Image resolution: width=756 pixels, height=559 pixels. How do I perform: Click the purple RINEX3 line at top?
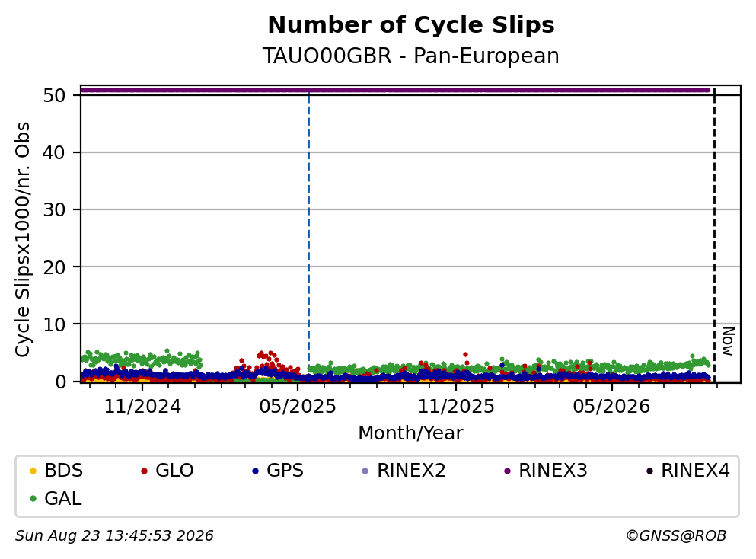tap(395, 90)
